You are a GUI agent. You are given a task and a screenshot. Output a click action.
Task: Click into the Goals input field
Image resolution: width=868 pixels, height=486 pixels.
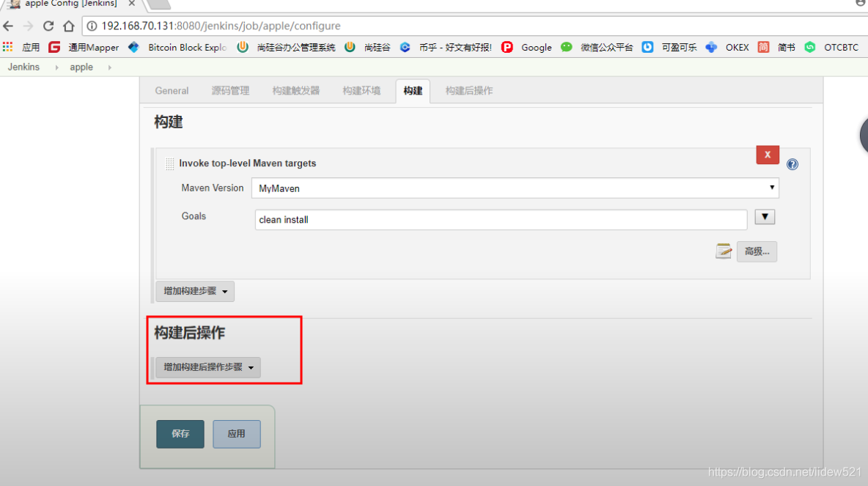click(x=501, y=220)
